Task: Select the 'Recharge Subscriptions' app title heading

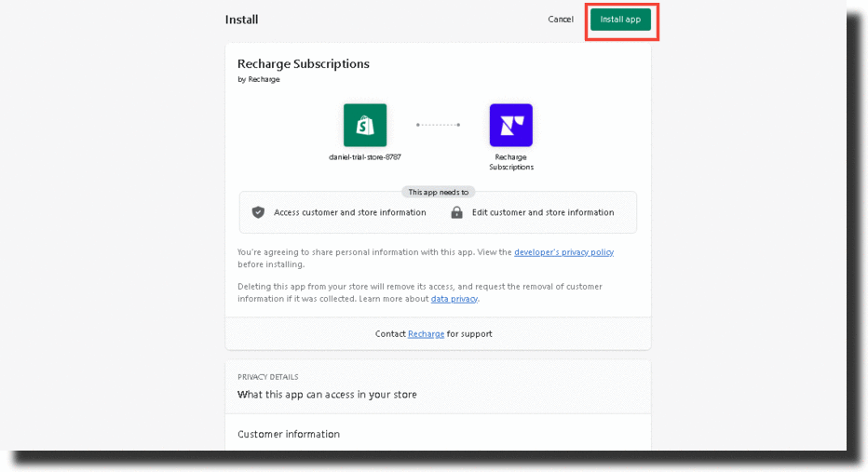Action: [304, 63]
